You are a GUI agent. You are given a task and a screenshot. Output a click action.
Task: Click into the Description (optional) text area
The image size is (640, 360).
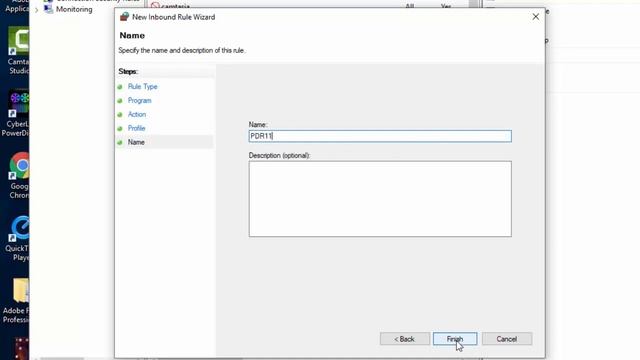(x=380, y=199)
